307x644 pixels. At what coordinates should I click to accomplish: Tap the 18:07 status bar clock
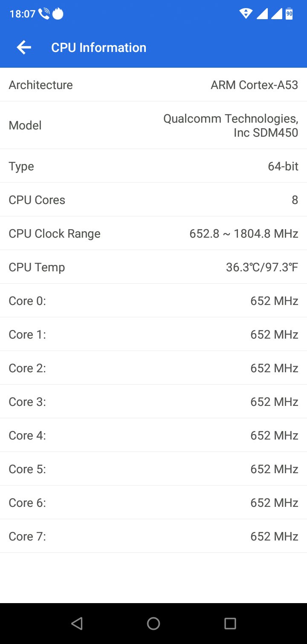pos(22,14)
